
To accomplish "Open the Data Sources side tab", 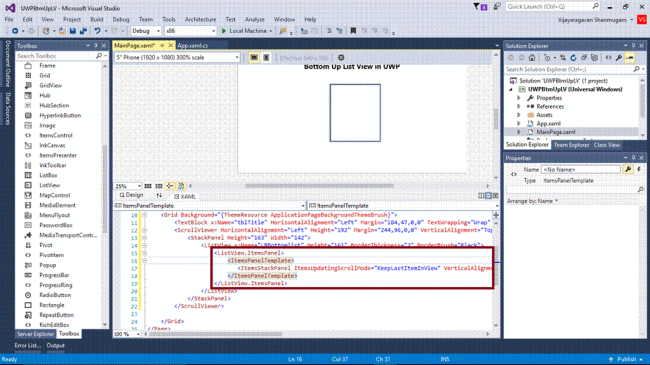I will (7, 108).
